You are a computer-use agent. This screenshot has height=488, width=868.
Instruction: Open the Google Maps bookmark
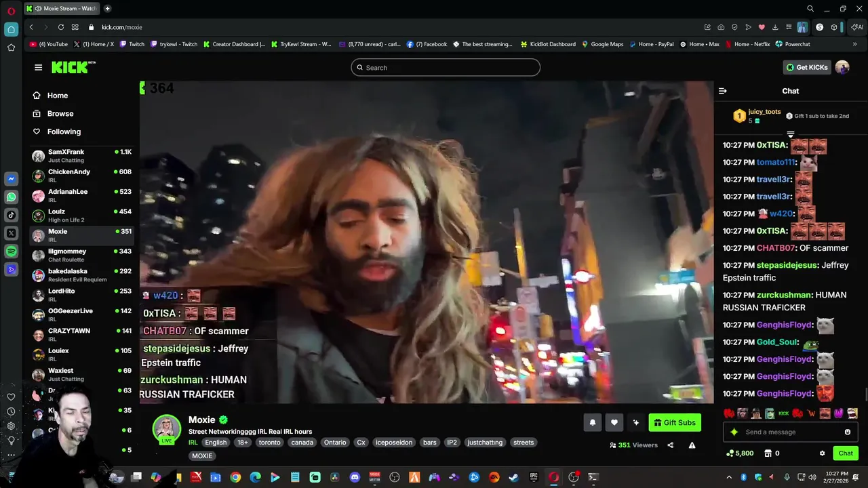602,44
